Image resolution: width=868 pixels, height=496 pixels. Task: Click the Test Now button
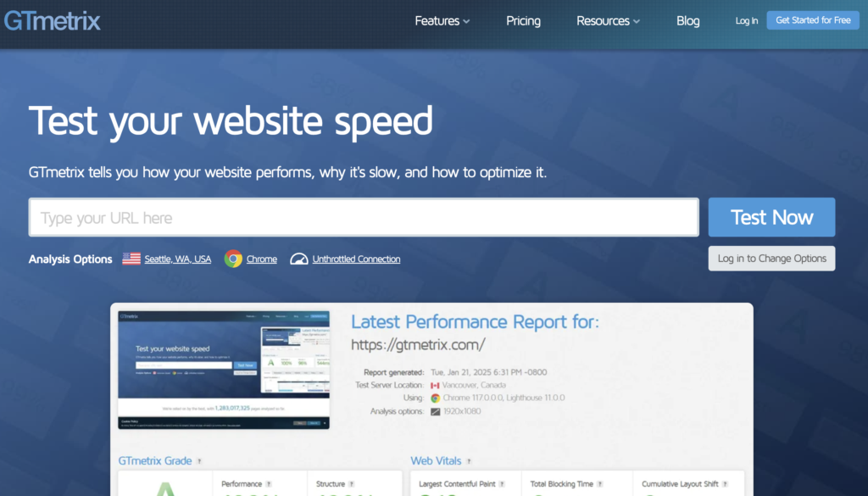(x=771, y=217)
